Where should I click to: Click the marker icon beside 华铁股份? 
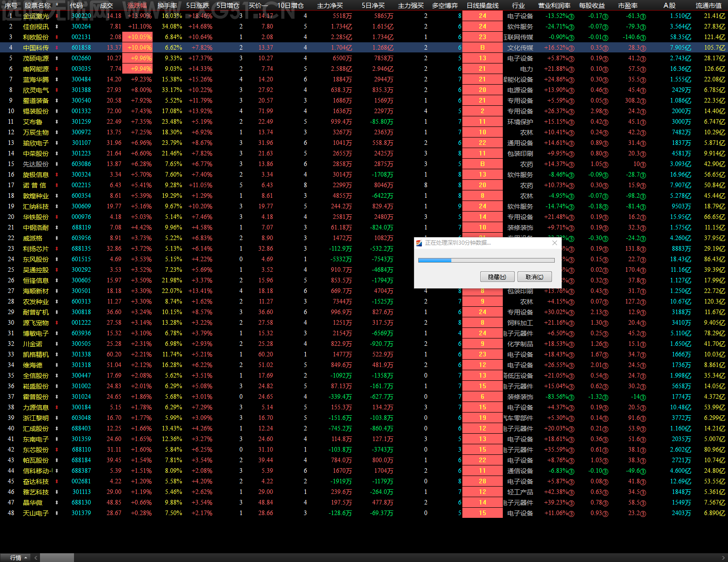57,217
